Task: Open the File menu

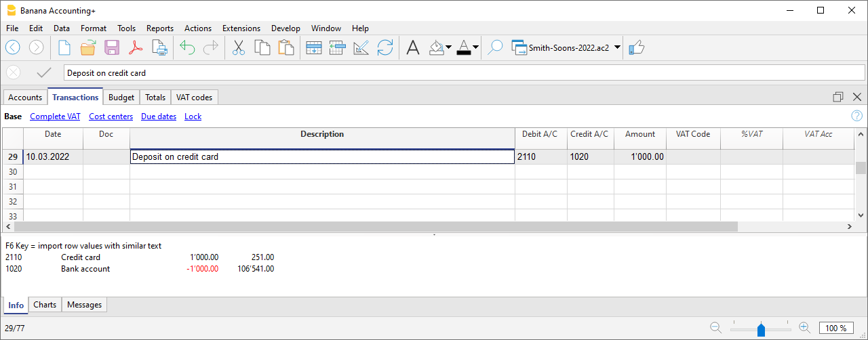Action: [12, 28]
